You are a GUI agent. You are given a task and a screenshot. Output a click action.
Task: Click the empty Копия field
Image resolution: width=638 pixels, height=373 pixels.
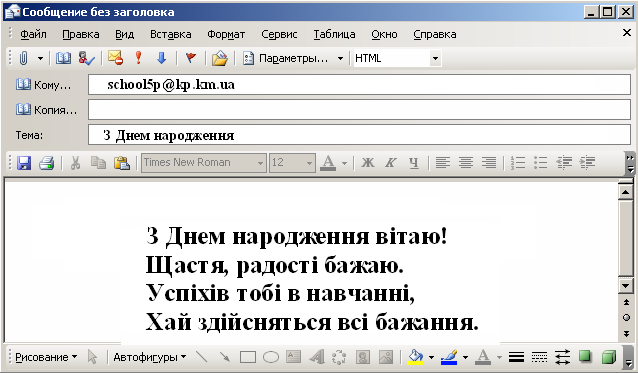point(359,110)
